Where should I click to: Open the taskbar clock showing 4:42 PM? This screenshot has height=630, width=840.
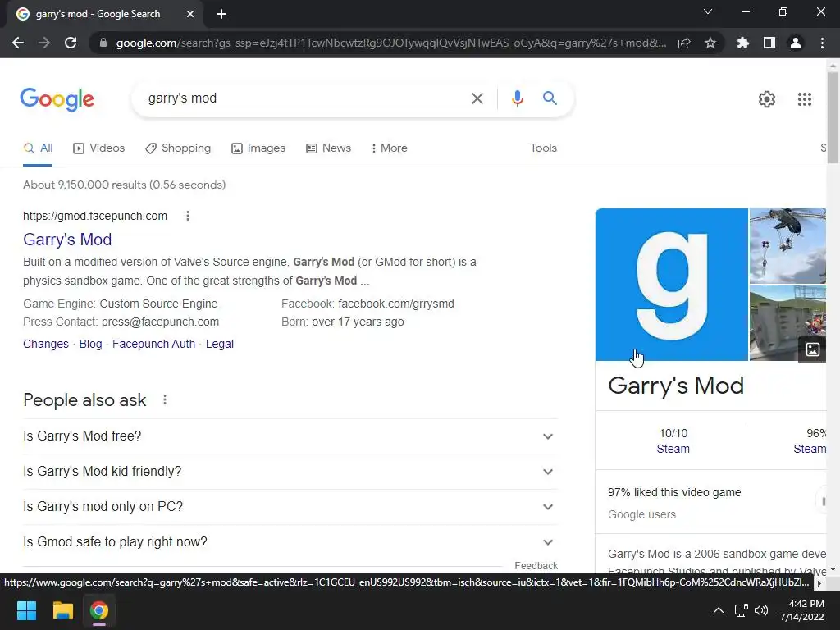802,610
